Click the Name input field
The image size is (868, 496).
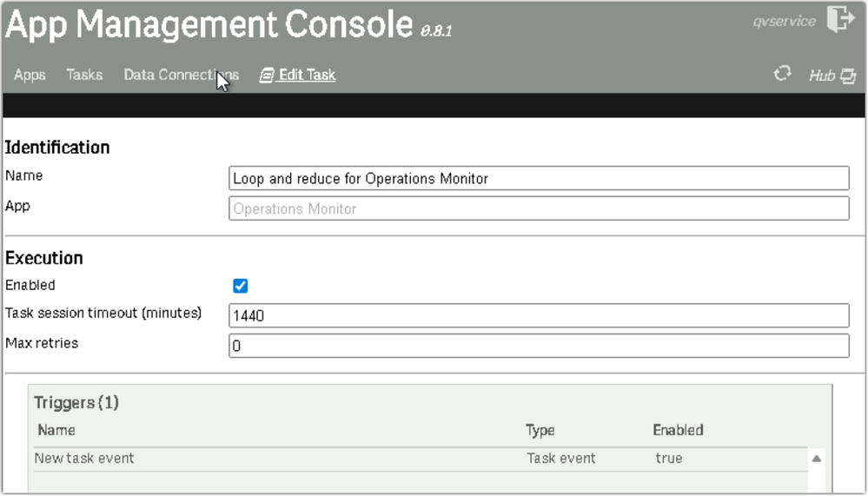[539, 178]
